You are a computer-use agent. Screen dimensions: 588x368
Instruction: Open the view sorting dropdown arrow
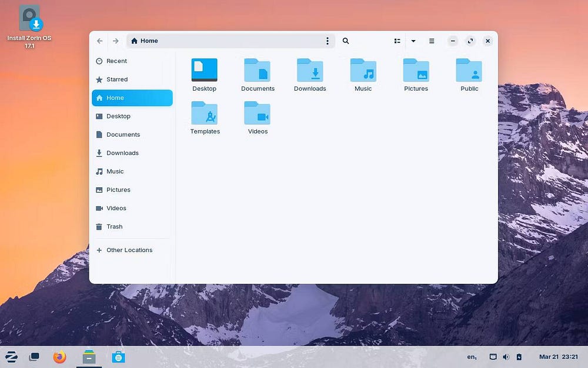[x=413, y=41]
